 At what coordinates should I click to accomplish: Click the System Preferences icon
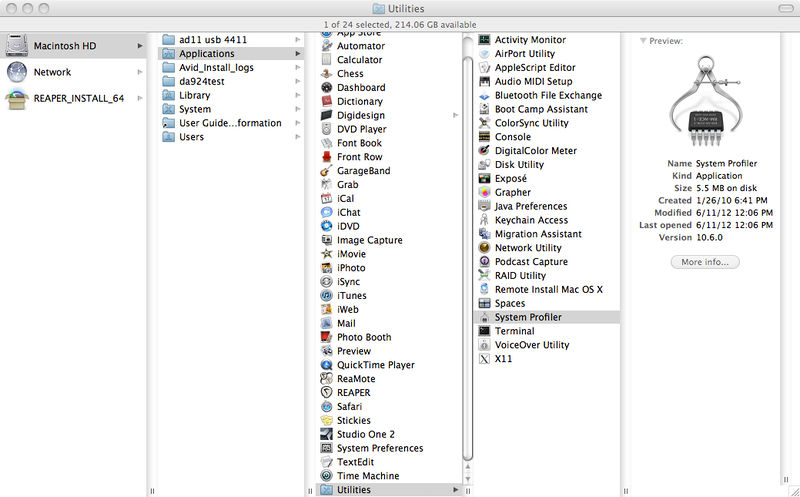pos(327,448)
